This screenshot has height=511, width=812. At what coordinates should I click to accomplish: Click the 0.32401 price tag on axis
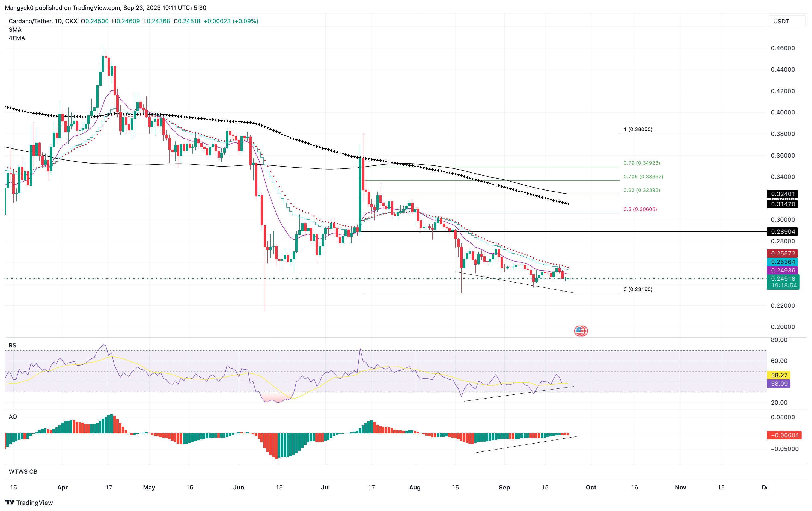point(782,194)
